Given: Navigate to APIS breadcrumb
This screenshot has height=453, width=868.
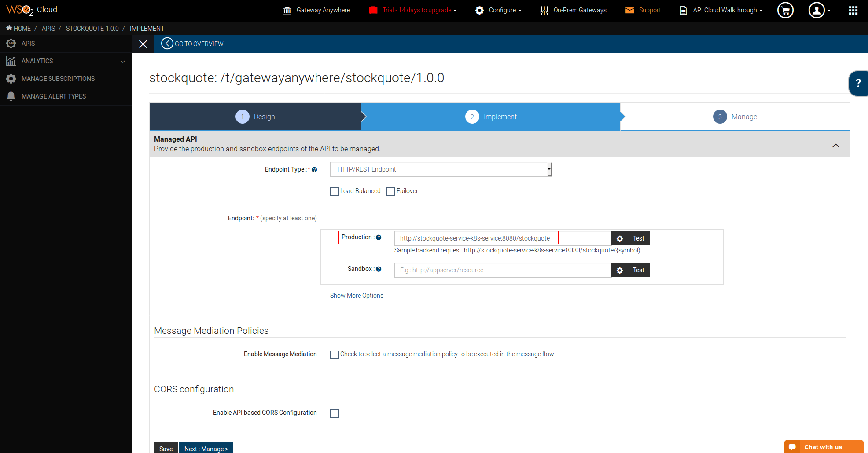Looking at the screenshot, I should click(x=48, y=29).
